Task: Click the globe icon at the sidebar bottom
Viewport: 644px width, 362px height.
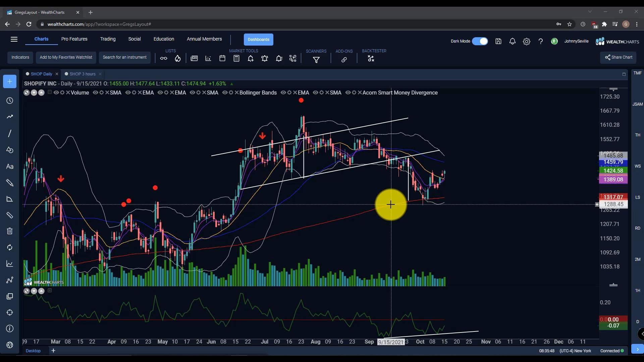Action: tap(10, 345)
